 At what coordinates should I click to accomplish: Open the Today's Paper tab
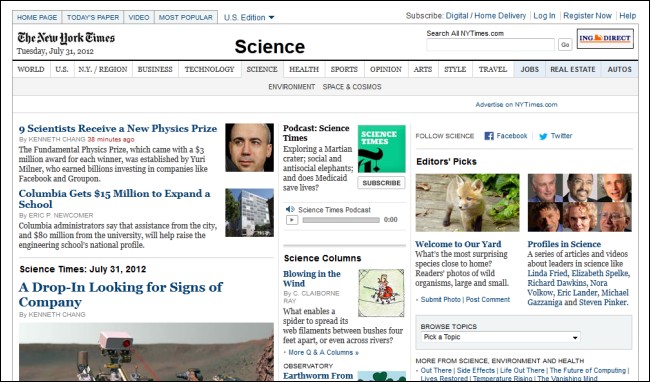93,17
